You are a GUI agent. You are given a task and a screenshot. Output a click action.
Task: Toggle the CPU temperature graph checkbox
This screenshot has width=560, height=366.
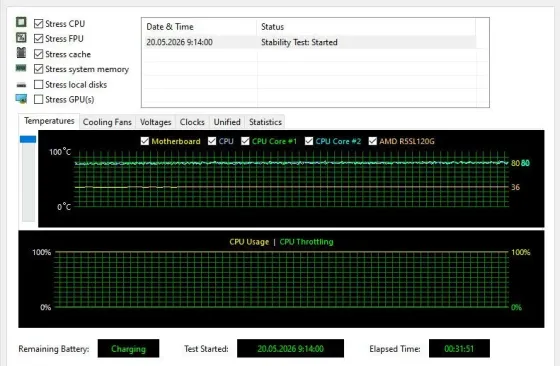click(212, 141)
